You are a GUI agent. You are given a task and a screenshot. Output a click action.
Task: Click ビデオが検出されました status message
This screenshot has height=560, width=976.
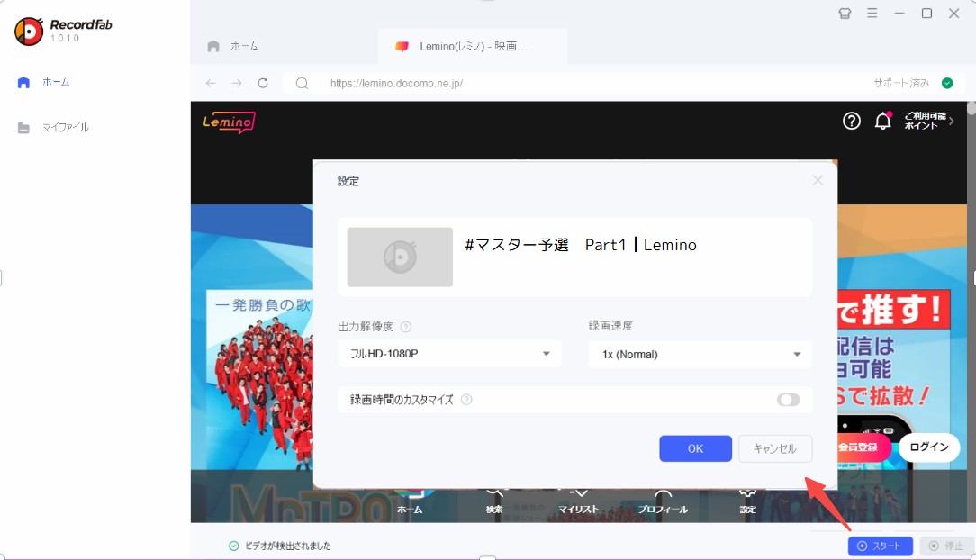tap(279, 546)
